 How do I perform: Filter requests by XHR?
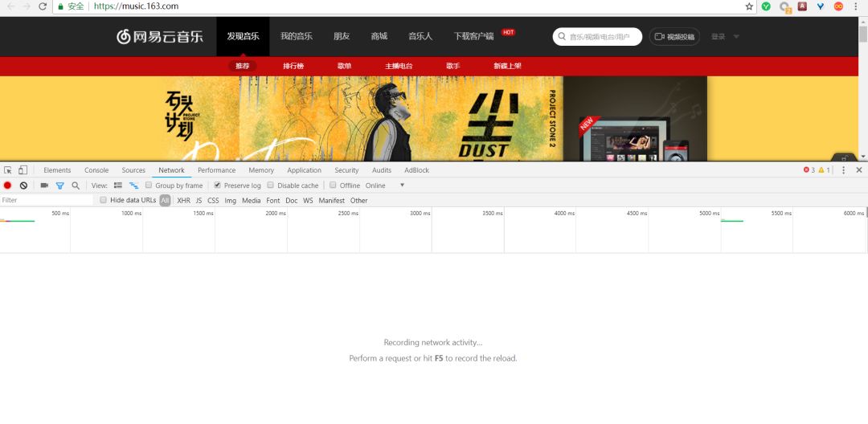tap(184, 201)
